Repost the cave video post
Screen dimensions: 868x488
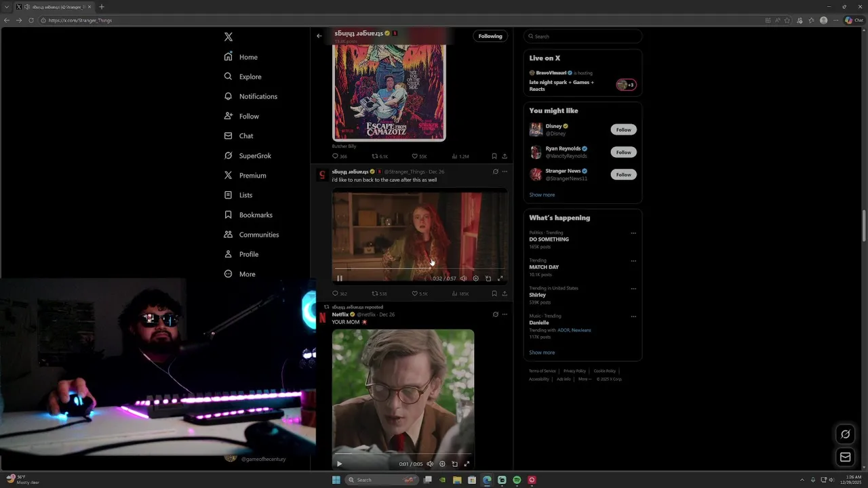click(379, 293)
